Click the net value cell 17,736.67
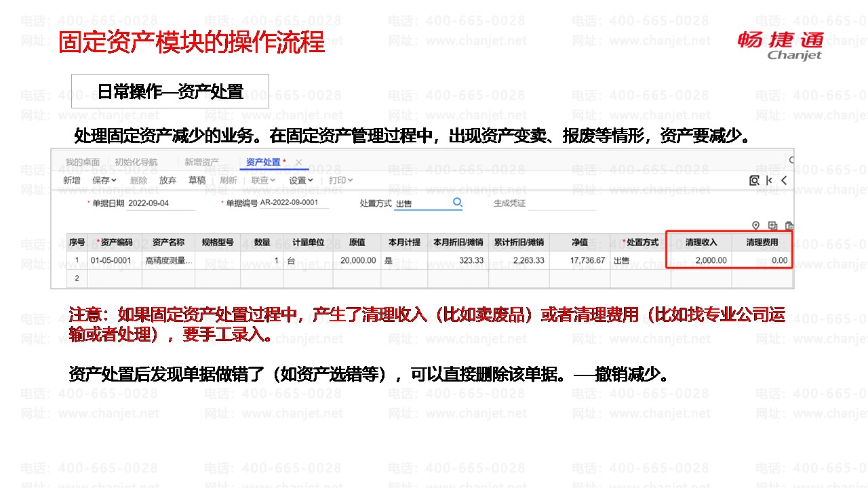Screen dimensions: 868x488 pos(580,260)
